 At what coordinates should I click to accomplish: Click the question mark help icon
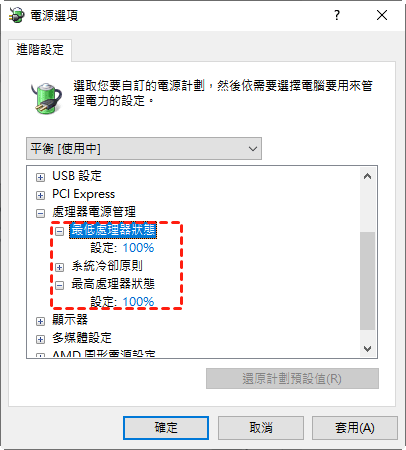click(x=337, y=15)
